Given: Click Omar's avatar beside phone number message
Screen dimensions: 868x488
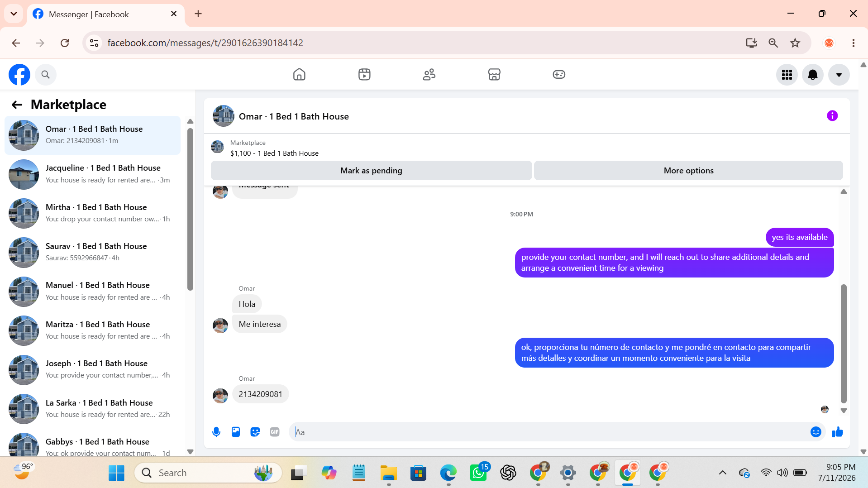Looking at the screenshot, I should 220,396.
